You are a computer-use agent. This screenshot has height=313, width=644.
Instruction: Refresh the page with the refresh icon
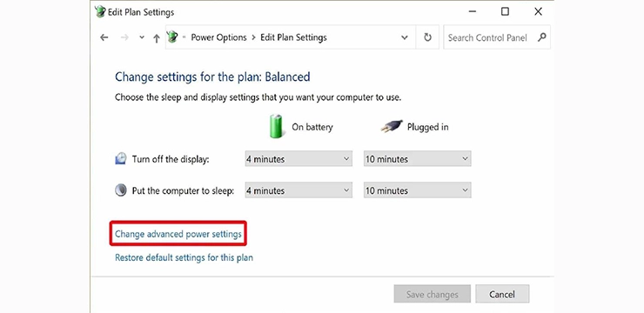[x=427, y=37]
